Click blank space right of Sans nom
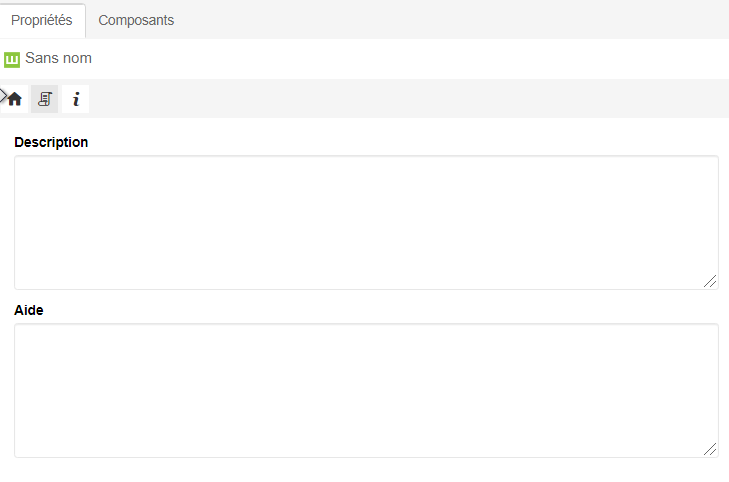The width and height of the screenshot is (729, 482). point(400,59)
